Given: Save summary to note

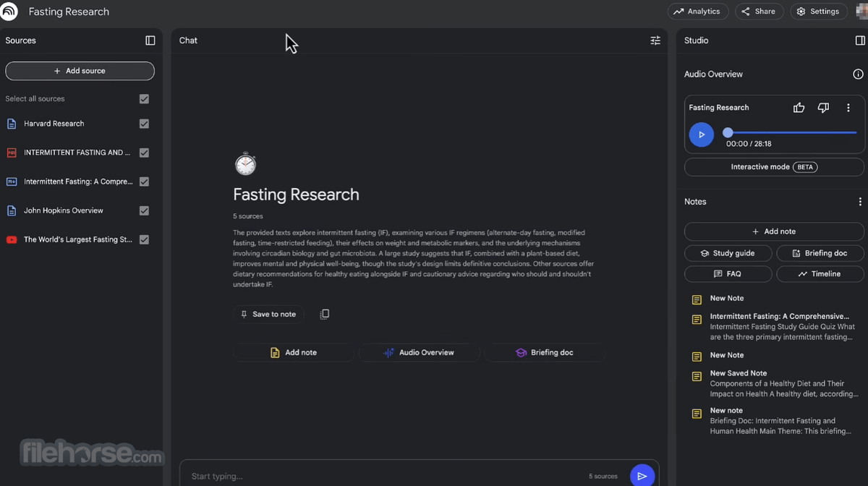Looking at the screenshot, I should (x=268, y=314).
